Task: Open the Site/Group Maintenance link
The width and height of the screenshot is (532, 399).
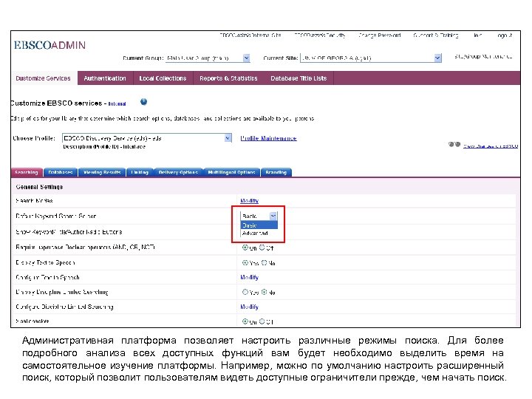Action: [483, 57]
